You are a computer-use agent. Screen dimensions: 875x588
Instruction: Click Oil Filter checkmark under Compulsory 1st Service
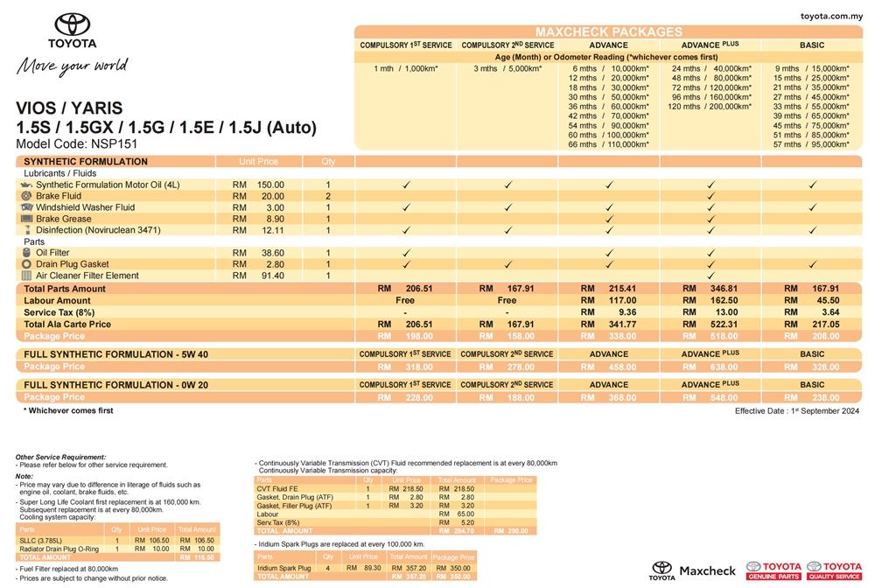click(406, 253)
